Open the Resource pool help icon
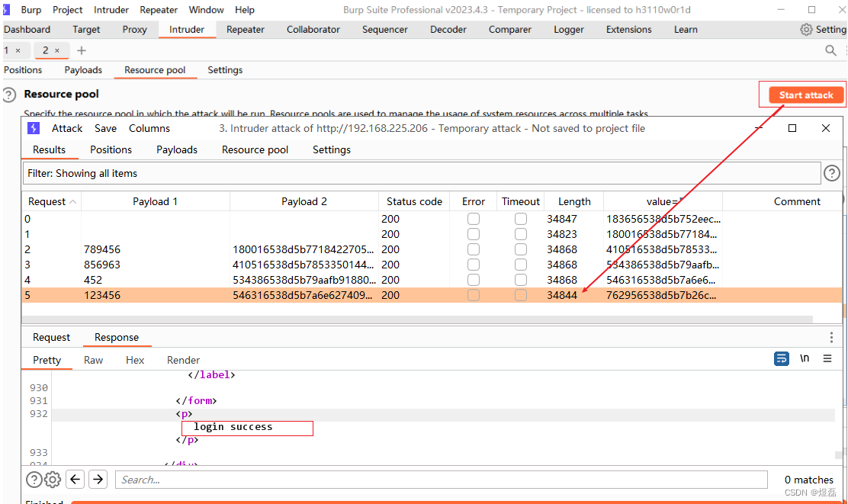The width and height of the screenshot is (848, 504). [x=9, y=95]
